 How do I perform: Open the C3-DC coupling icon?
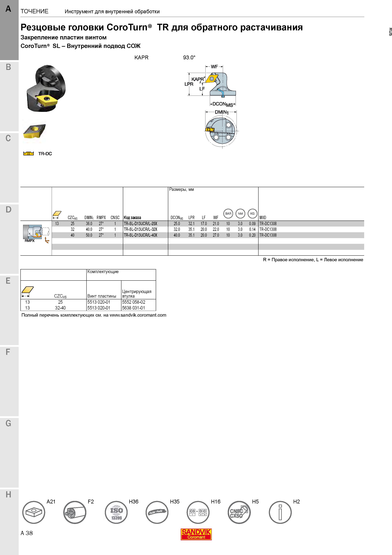tap(198, 512)
